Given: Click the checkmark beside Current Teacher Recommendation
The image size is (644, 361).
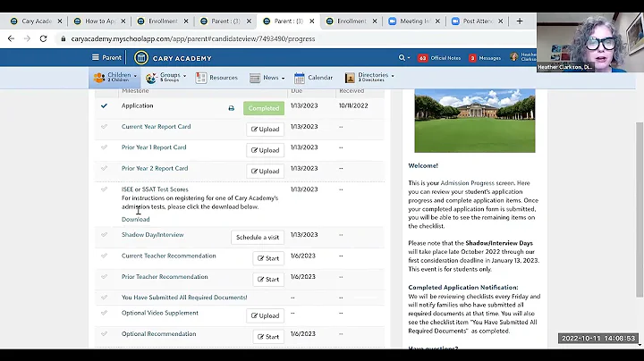Looking at the screenshot, I should tap(104, 256).
